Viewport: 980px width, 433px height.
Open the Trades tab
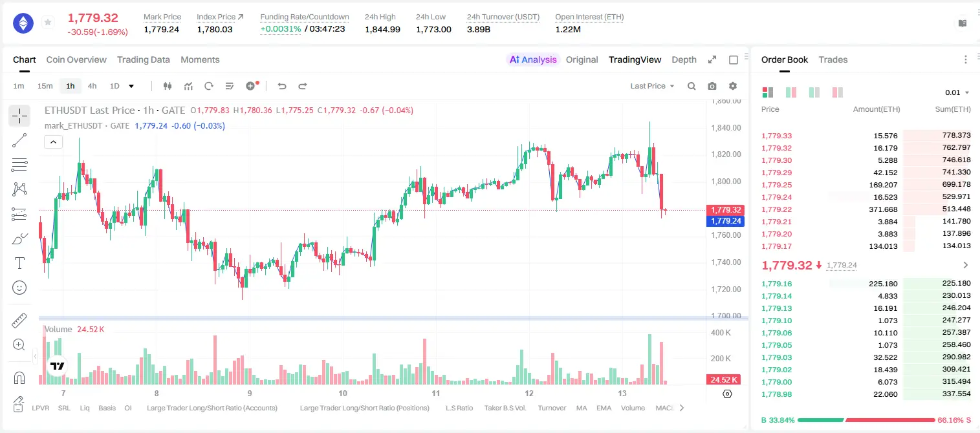pos(833,59)
